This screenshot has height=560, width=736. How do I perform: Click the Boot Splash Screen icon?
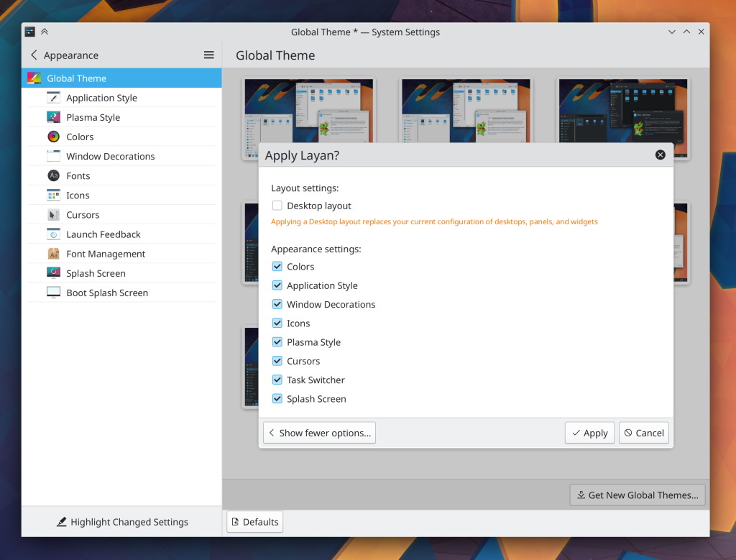point(52,292)
